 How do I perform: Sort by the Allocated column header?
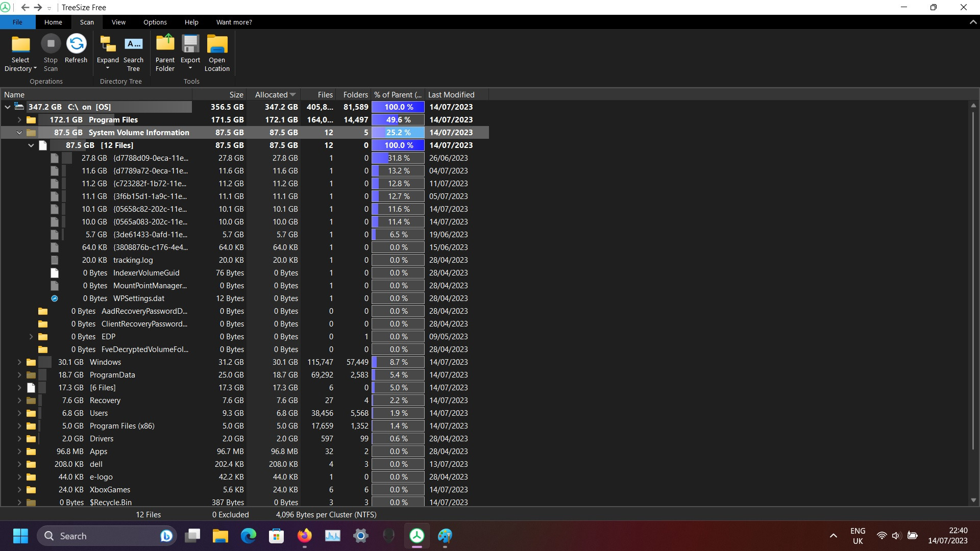272,95
